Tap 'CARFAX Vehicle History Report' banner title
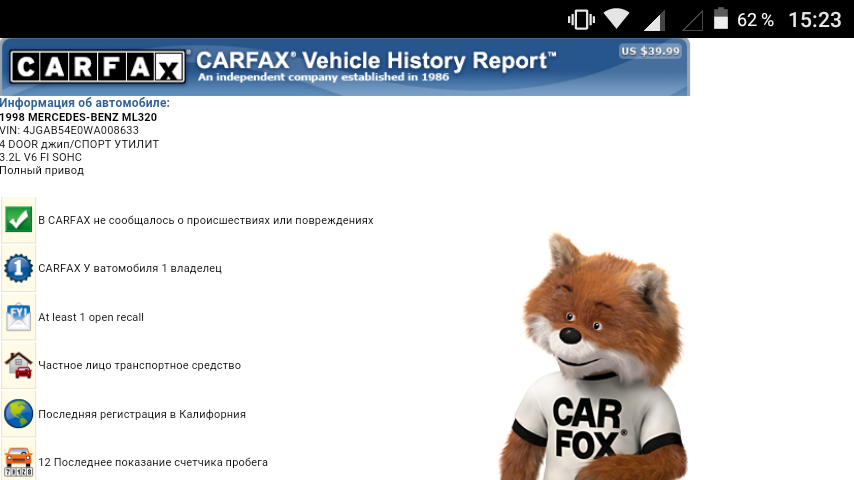854x480 pixels. (x=375, y=60)
